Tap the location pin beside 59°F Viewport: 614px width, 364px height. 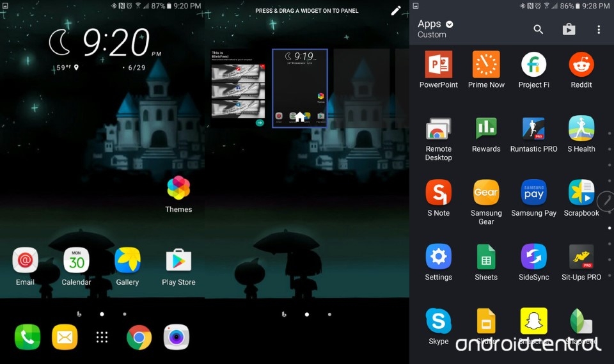tap(76, 67)
